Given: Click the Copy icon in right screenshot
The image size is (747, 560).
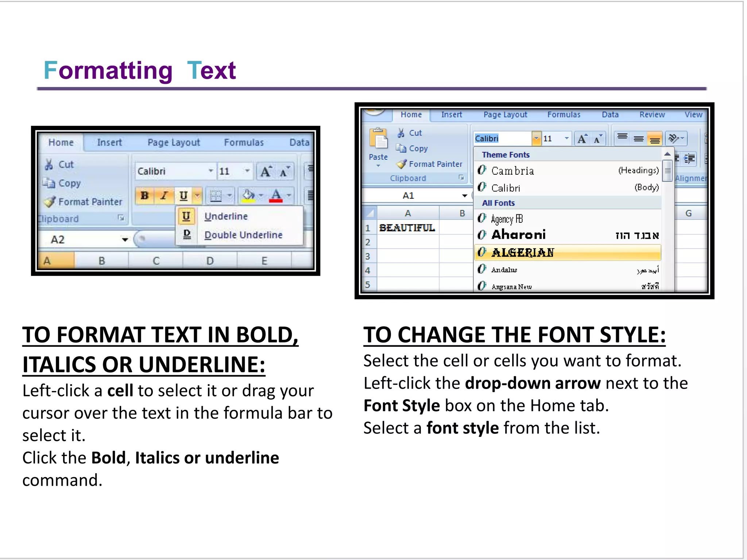Looking at the screenshot, I should pyautogui.click(x=401, y=148).
